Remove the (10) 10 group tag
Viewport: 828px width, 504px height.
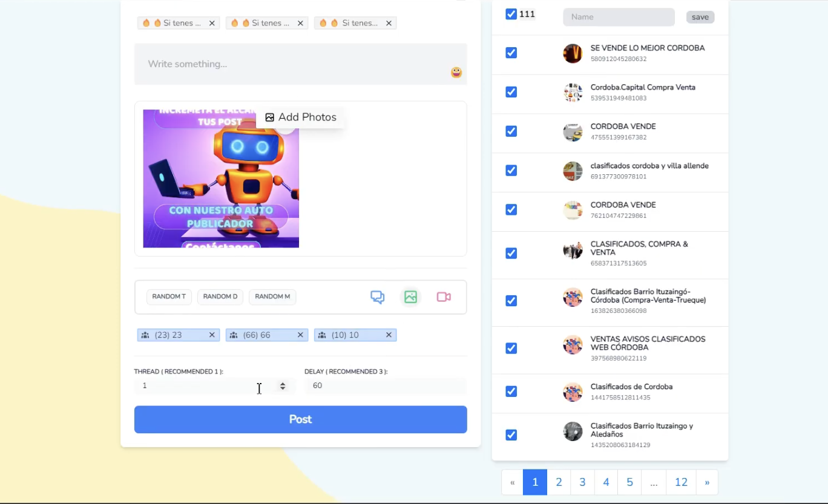click(x=389, y=335)
